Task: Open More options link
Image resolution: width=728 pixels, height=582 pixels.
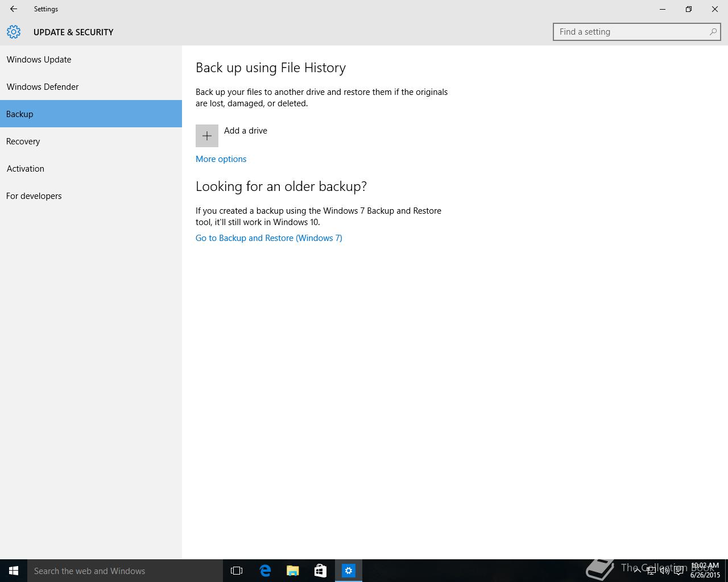Action: coord(221,159)
